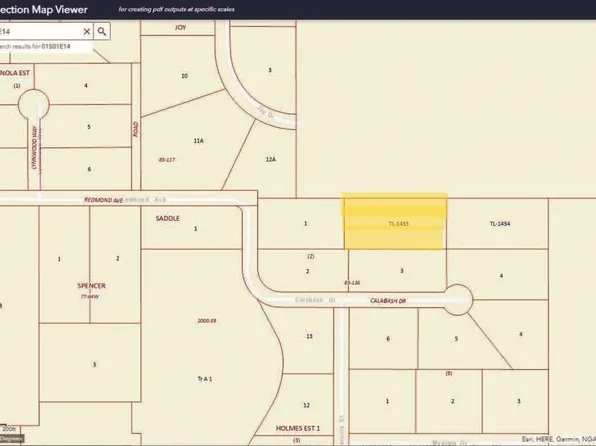Screen dimensions: 596x446
Task: Click lot 12A parcel
Action: 271,159
